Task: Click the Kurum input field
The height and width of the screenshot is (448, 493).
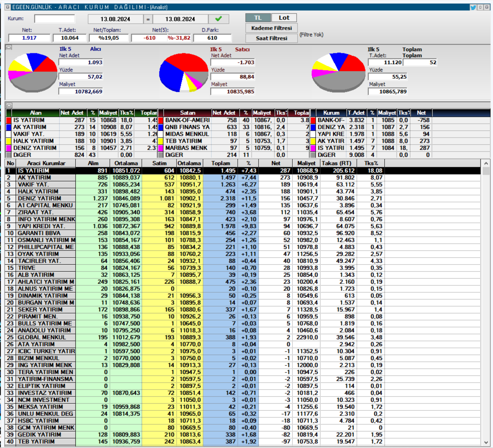Action: pyautogui.click(x=55, y=19)
